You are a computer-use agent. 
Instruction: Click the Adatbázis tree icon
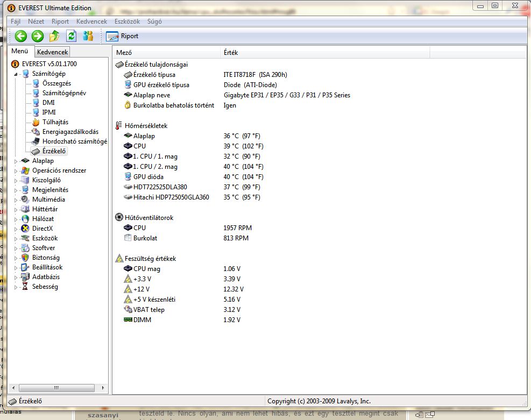click(25, 277)
